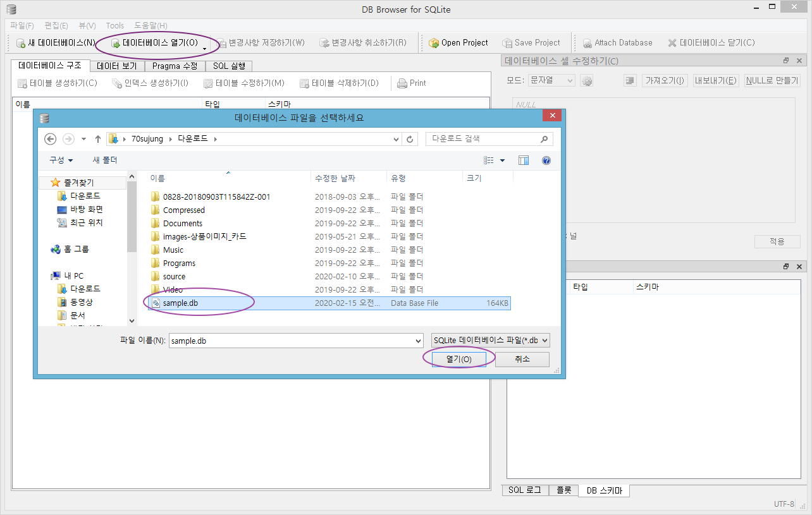
Task: Click the NULL로 만들기 button
Action: [x=772, y=81]
